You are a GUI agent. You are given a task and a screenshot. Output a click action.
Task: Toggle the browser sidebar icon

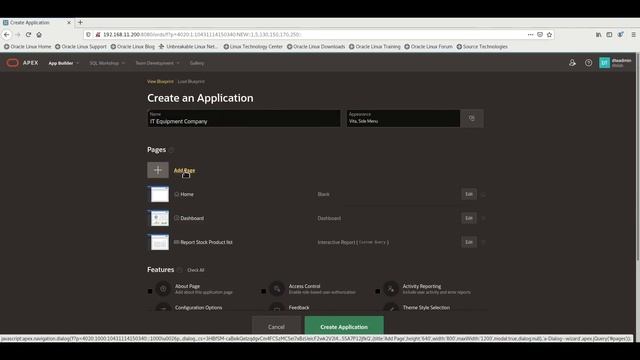tap(609, 35)
